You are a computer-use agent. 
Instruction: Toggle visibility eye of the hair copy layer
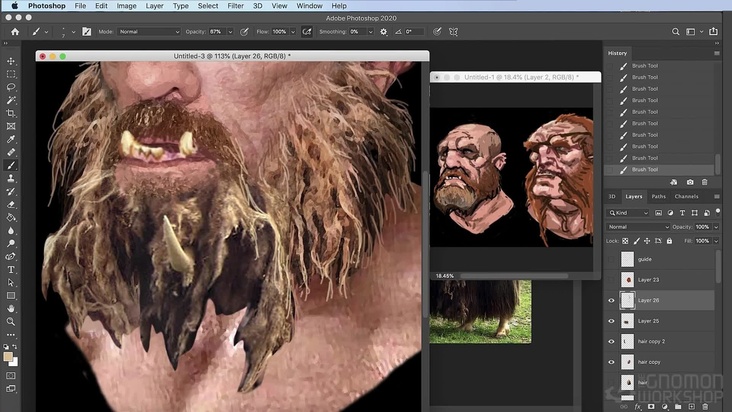point(611,362)
